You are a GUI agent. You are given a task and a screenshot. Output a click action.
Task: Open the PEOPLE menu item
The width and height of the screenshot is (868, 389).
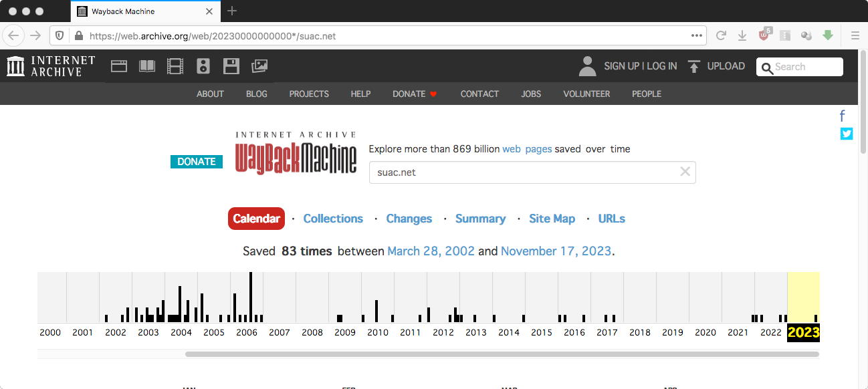tap(647, 94)
